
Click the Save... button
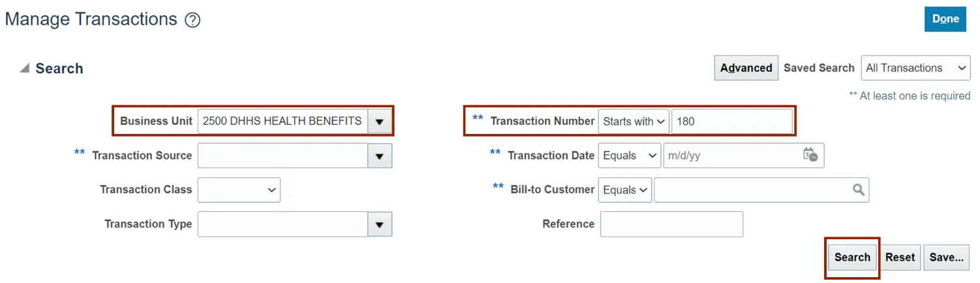coord(946,258)
